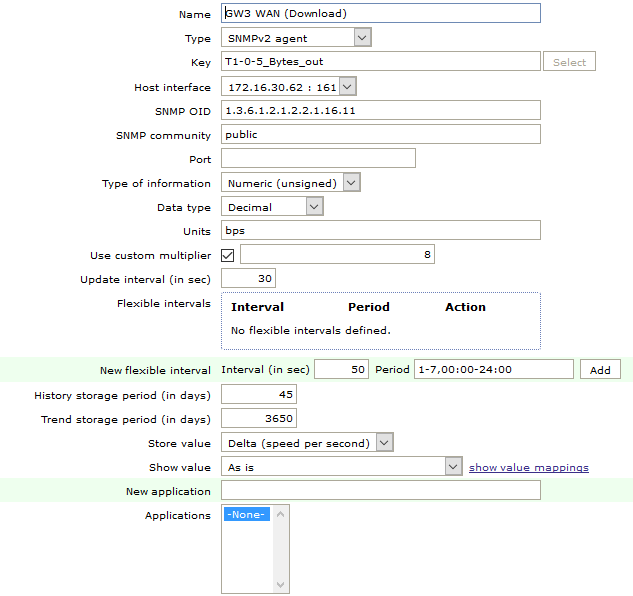Select -None- in the Applications list
633x596 pixels.
point(246,515)
